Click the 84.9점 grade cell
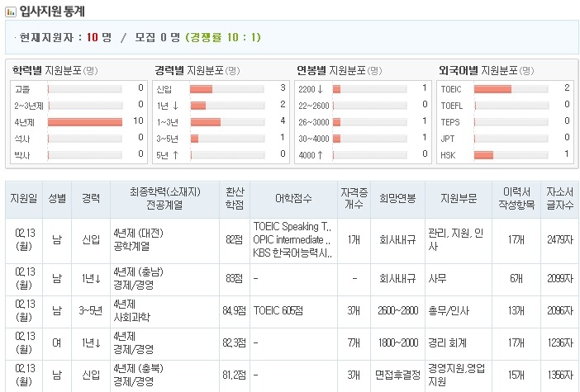 [x=235, y=311]
